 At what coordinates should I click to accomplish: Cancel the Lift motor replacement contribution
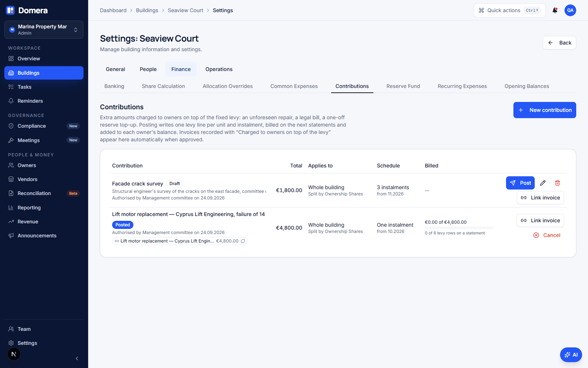tap(547, 235)
